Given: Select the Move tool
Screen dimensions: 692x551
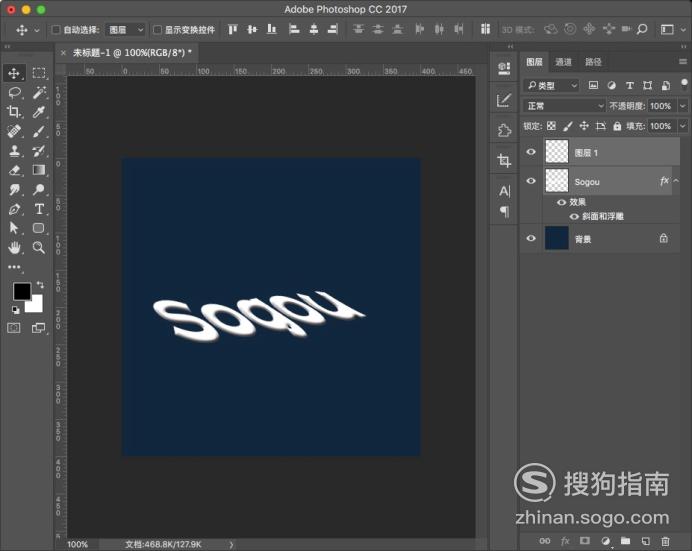Looking at the screenshot, I should point(14,73).
